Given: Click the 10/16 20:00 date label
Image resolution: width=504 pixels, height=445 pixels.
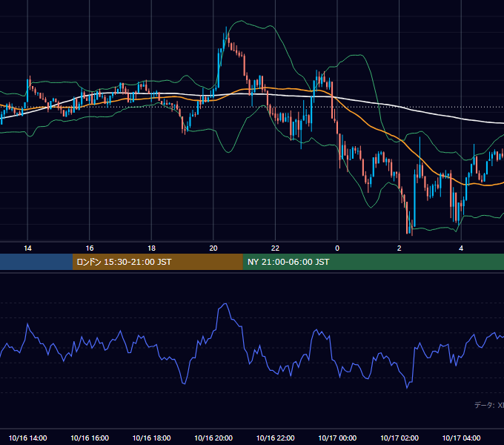Looking at the screenshot, I should coord(213,438).
